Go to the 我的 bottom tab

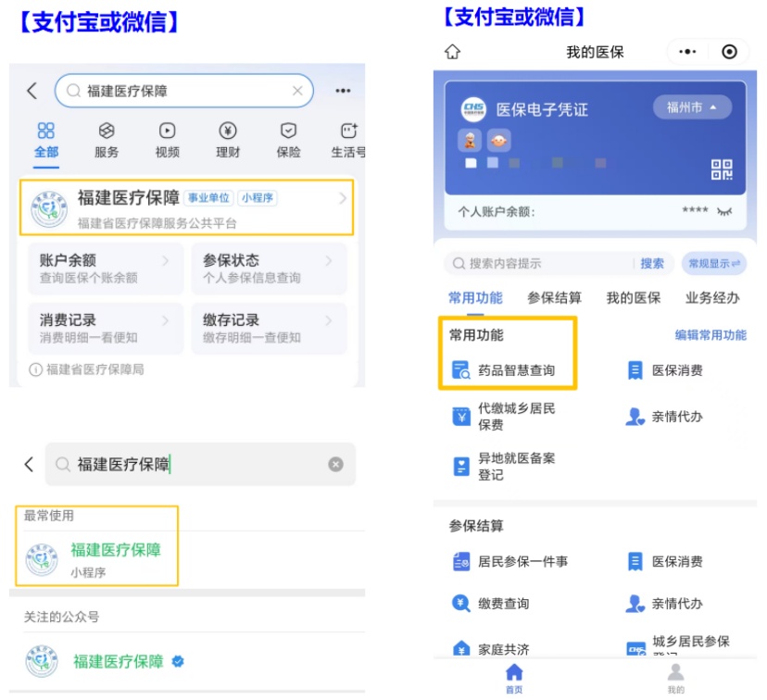(676, 678)
